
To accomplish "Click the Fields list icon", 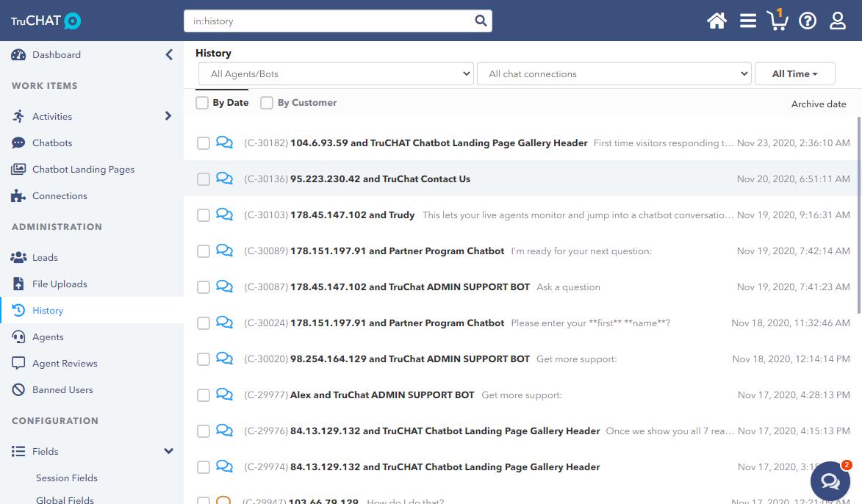I will coord(18,451).
